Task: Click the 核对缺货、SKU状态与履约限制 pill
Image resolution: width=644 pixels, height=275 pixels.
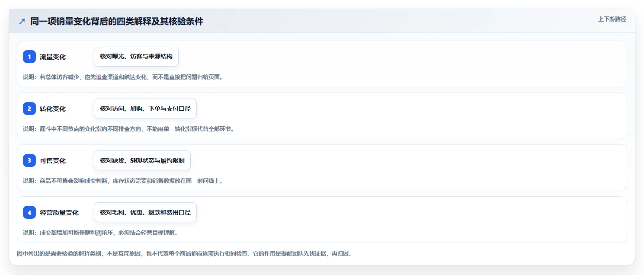Action: click(142, 160)
